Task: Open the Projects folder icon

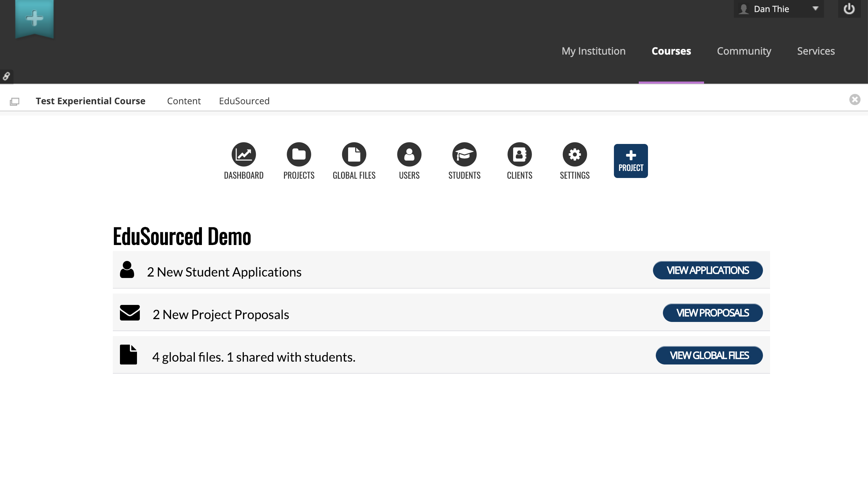Action: pyautogui.click(x=299, y=154)
